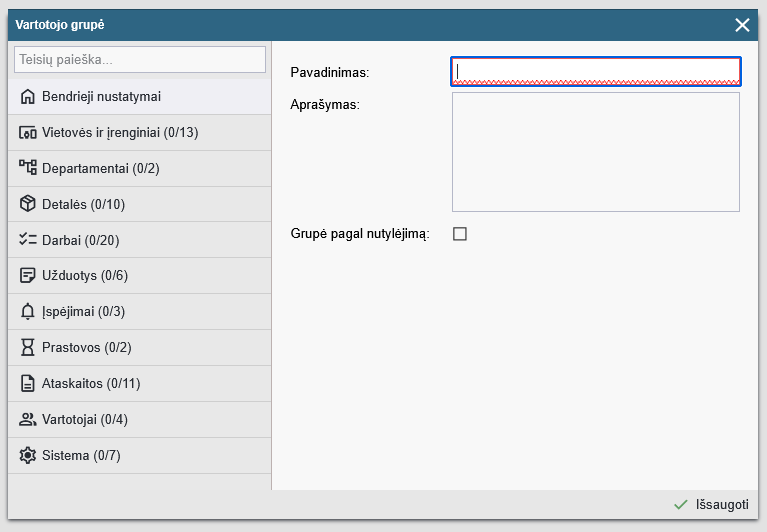Click the Įspėjimai bell icon
Image resolution: width=767 pixels, height=532 pixels.
[x=28, y=312]
